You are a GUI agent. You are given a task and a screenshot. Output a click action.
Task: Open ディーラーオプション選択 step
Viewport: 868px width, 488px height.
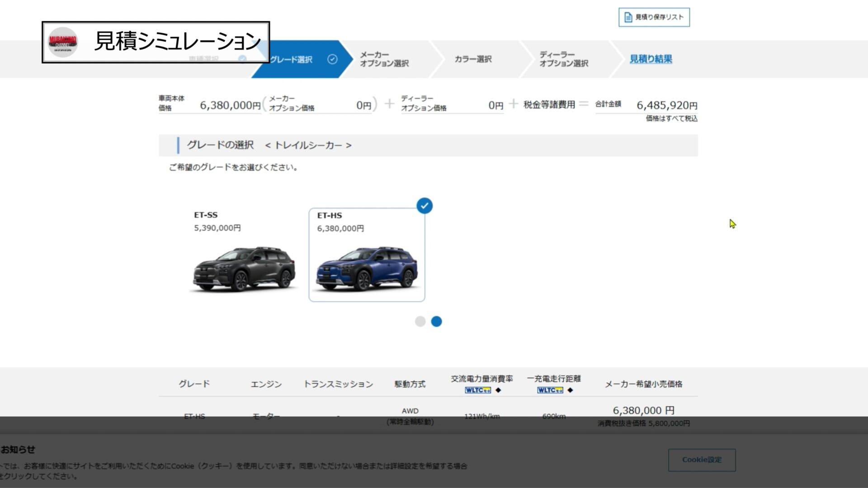(563, 59)
